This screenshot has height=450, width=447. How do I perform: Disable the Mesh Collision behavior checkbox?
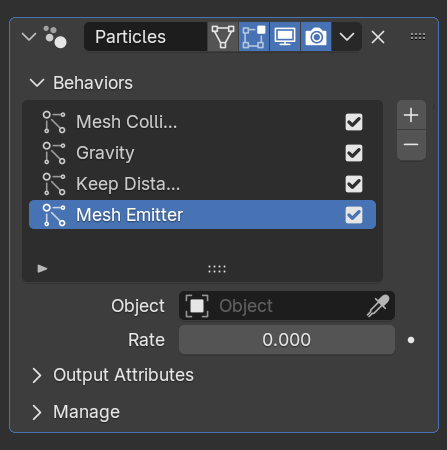point(354,122)
